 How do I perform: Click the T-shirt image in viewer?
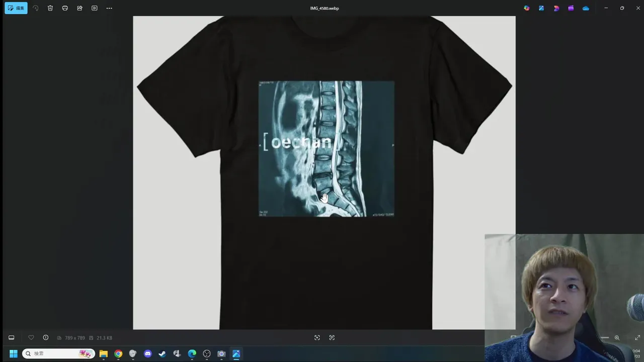tap(324, 172)
